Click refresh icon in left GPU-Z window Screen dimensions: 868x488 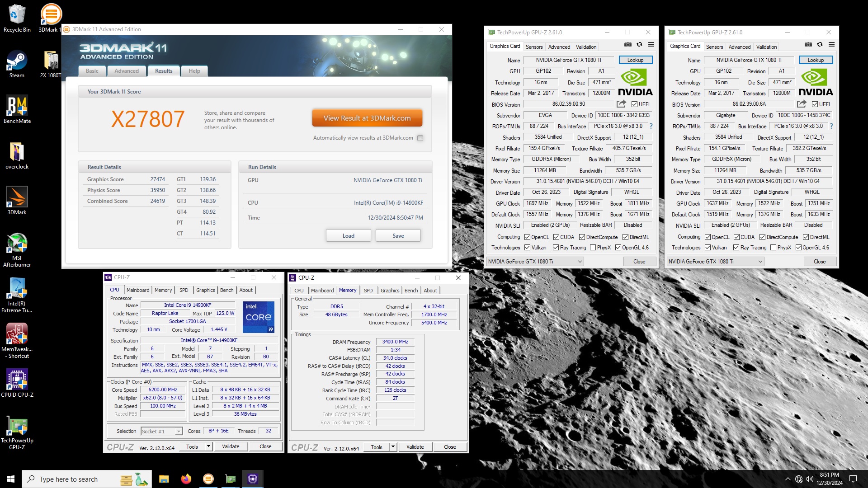coord(639,44)
